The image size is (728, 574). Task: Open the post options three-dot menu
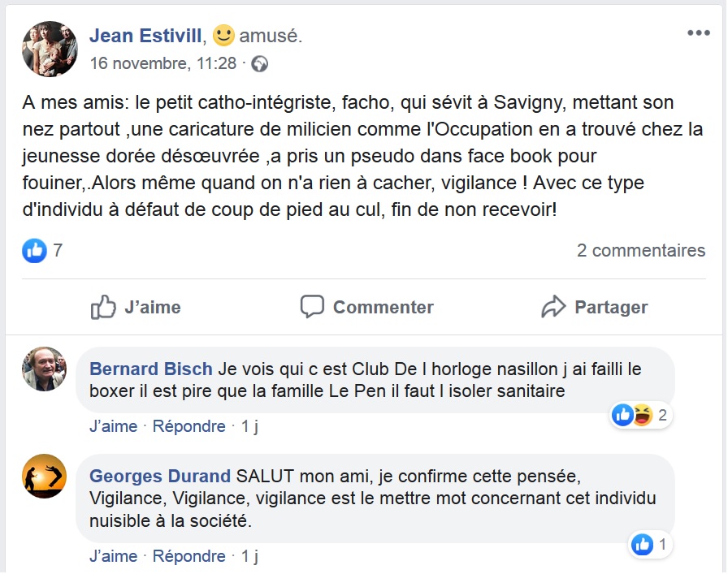coord(698,33)
